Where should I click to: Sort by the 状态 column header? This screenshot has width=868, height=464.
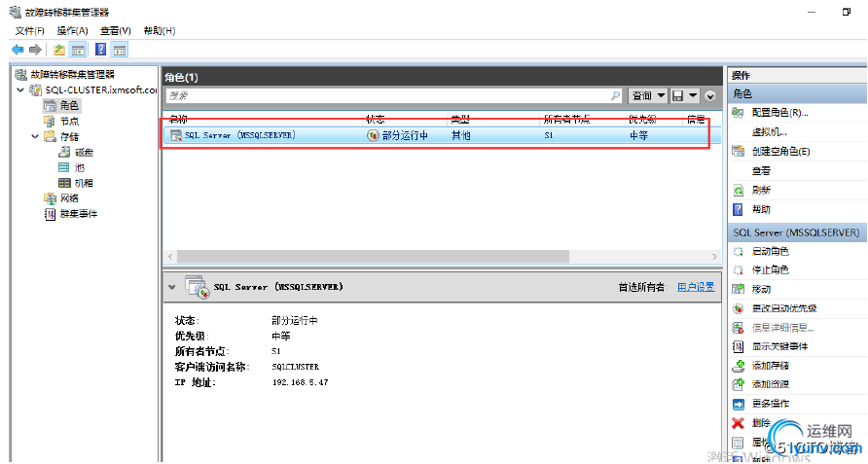click(x=376, y=119)
